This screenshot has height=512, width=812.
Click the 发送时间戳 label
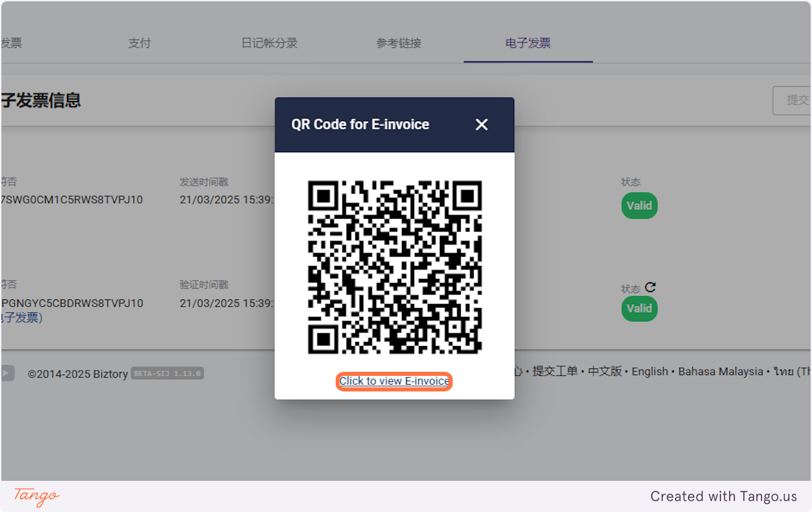point(204,182)
